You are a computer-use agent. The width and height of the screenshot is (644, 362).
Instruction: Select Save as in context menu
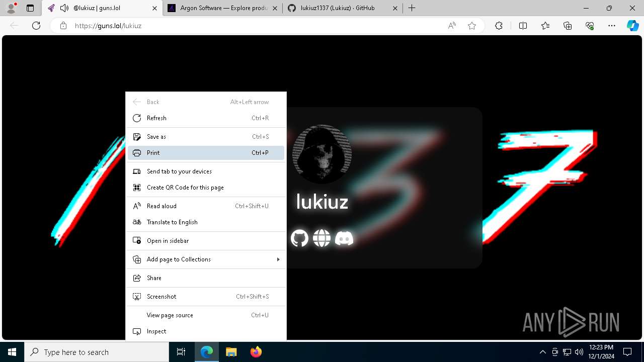(206, 137)
